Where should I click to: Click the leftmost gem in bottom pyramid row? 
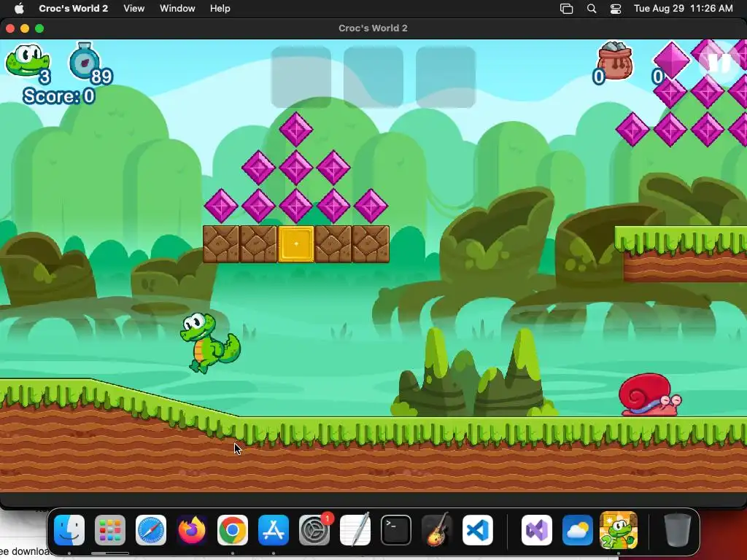point(221,206)
